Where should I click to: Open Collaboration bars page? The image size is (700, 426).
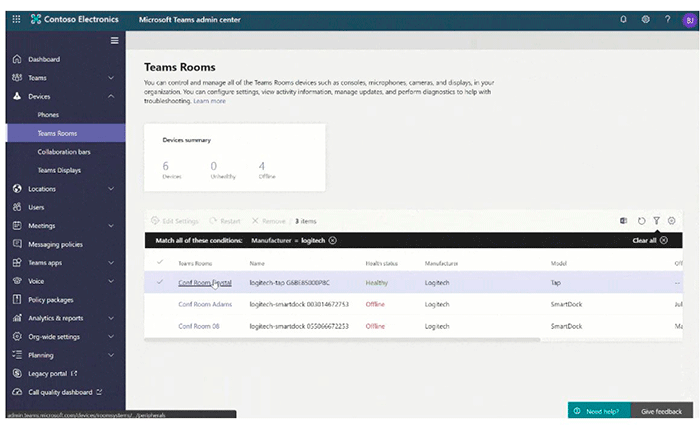tap(64, 152)
